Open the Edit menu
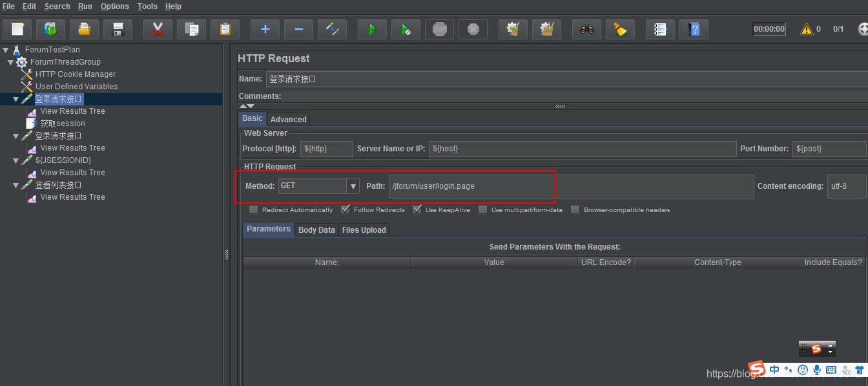This screenshot has height=386, width=868. click(29, 6)
